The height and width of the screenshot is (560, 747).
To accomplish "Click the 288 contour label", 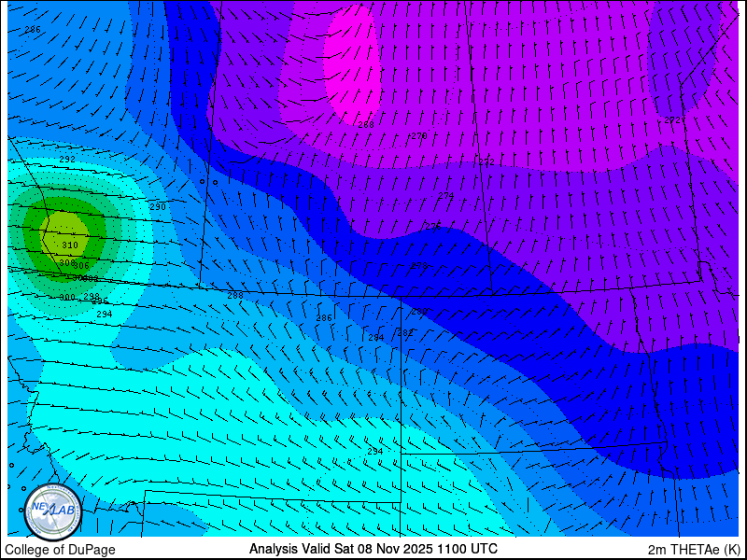I will (235, 296).
